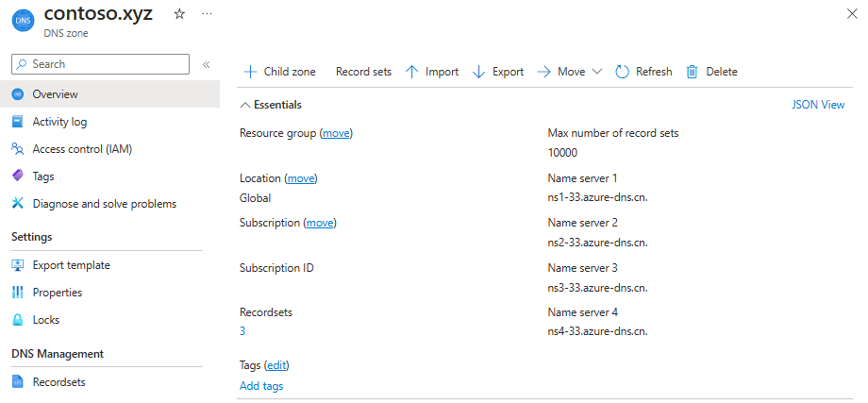Open the JSON View link
The width and height of the screenshot is (868, 403).
(x=818, y=105)
